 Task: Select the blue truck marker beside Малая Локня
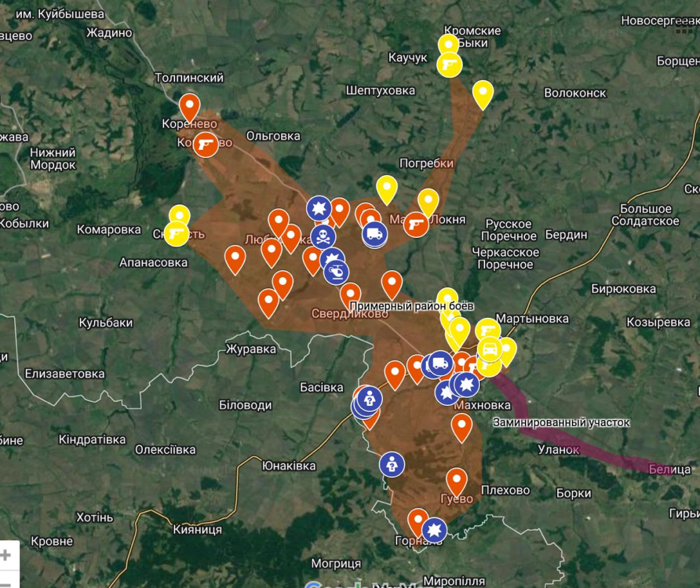point(374,234)
